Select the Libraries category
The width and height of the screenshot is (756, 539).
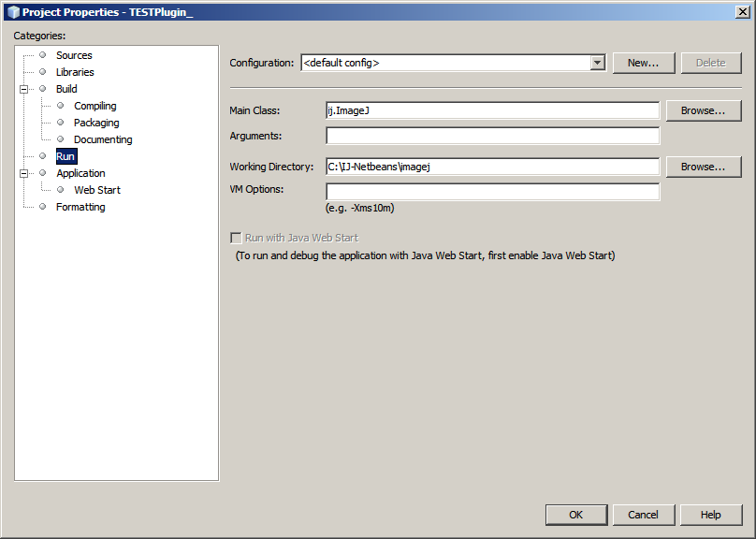75,72
